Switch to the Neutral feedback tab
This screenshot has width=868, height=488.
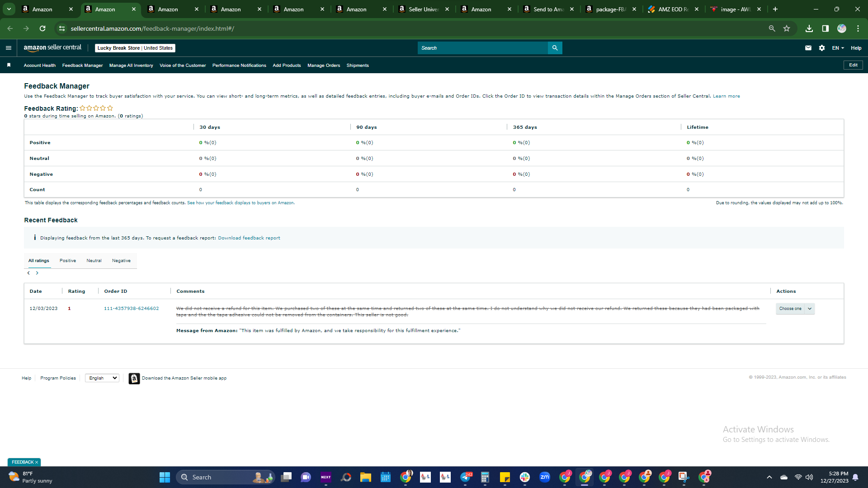coord(94,261)
